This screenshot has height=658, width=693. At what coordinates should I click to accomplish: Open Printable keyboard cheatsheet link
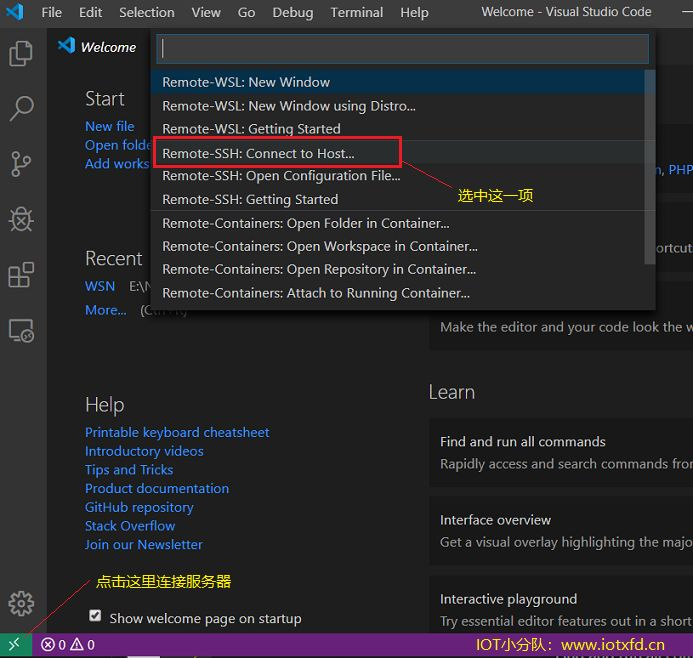tap(177, 432)
